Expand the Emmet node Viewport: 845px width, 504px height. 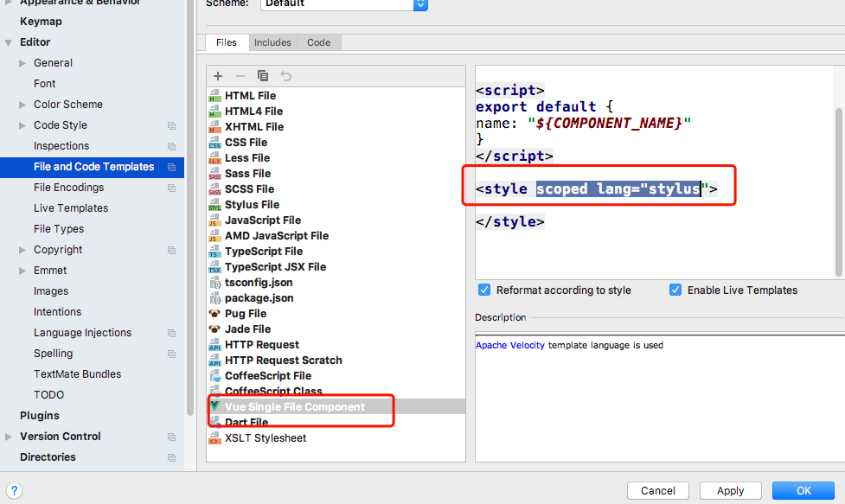[22, 271]
